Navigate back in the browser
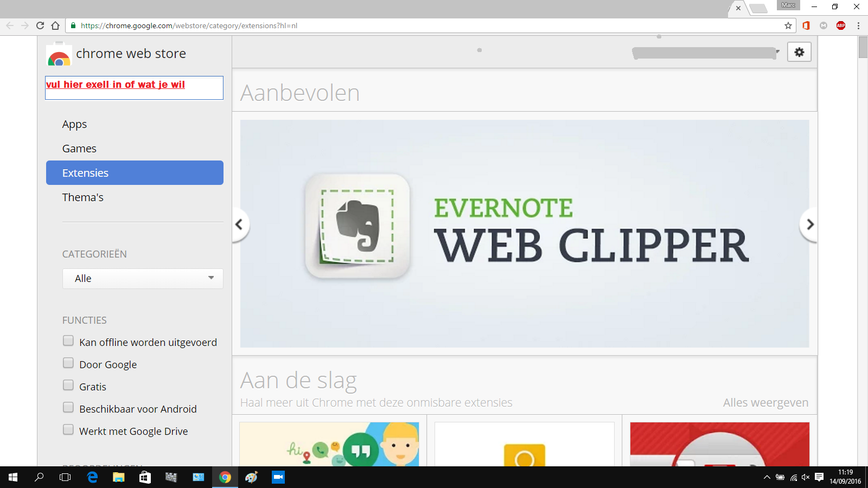This screenshot has width=868, height=488. (10, 25)
